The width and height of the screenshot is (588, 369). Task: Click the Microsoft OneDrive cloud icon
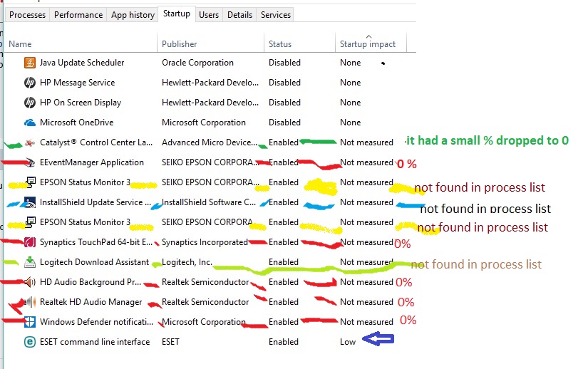[30, 123]
